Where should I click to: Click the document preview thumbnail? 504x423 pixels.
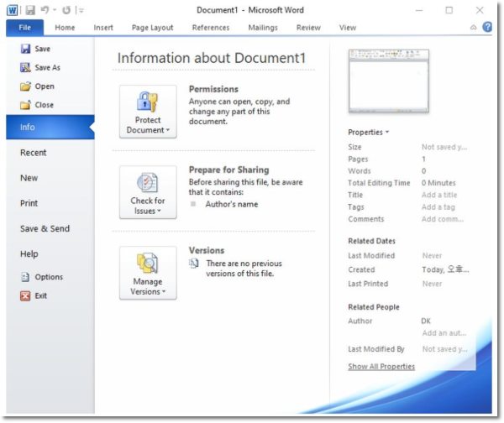tap(389, 81)
